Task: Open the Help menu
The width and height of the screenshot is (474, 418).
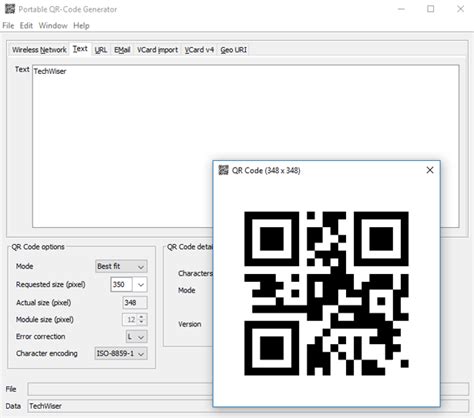Action: [81, 26]
